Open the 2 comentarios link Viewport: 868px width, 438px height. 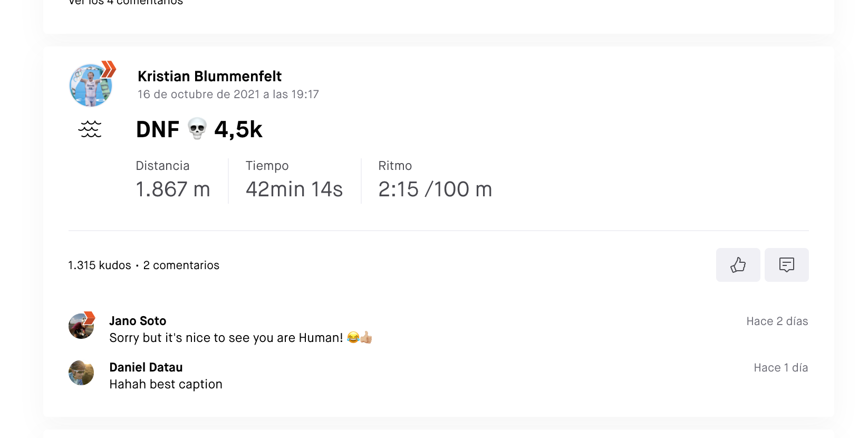point(181,265)
